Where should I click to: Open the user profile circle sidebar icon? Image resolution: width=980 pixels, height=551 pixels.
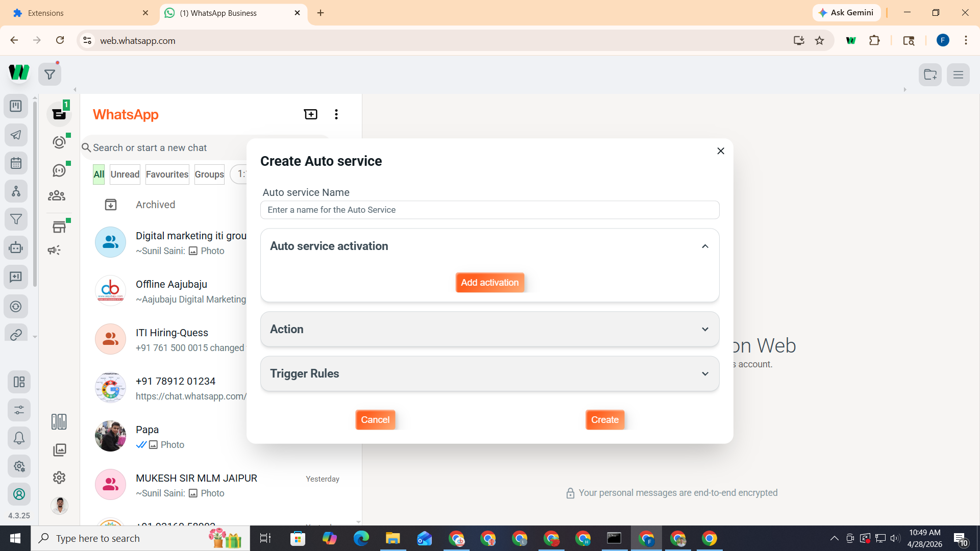click(x=19, y=494)
